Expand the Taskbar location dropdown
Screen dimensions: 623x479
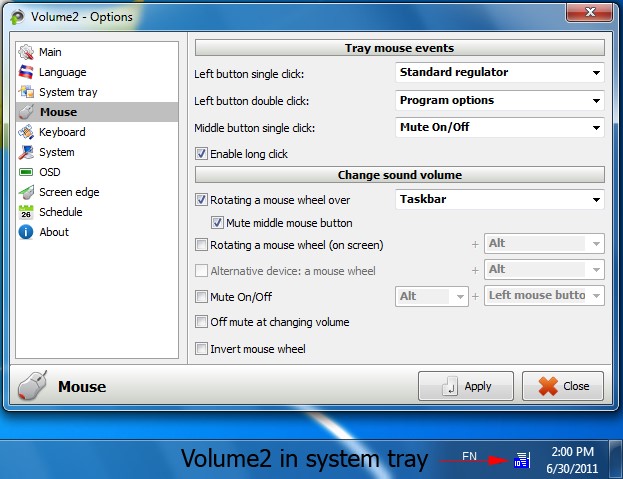click(500, 200)
